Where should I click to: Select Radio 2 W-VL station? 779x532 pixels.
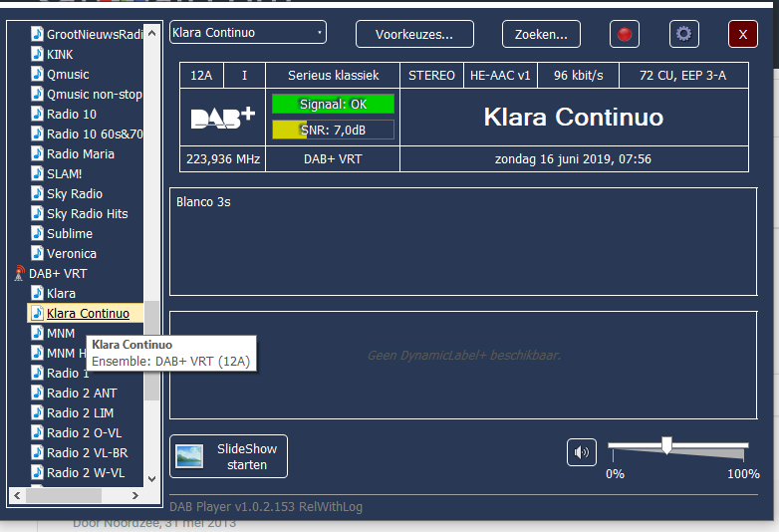(86, 472)
